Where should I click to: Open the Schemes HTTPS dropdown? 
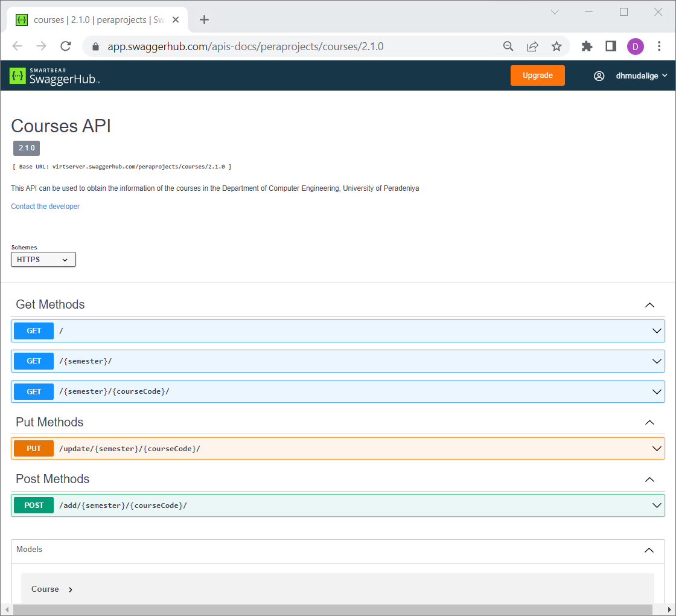click(x=43, y=260)
